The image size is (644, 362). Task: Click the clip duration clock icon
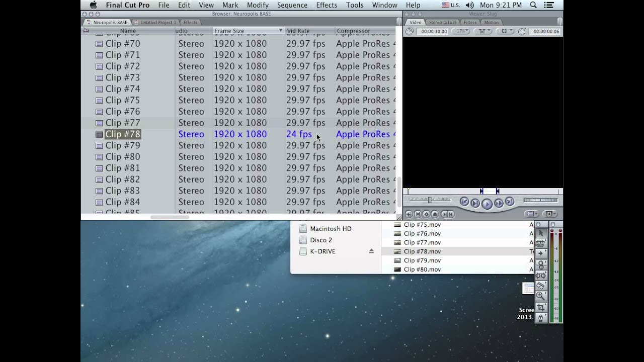tap(409, 31)
